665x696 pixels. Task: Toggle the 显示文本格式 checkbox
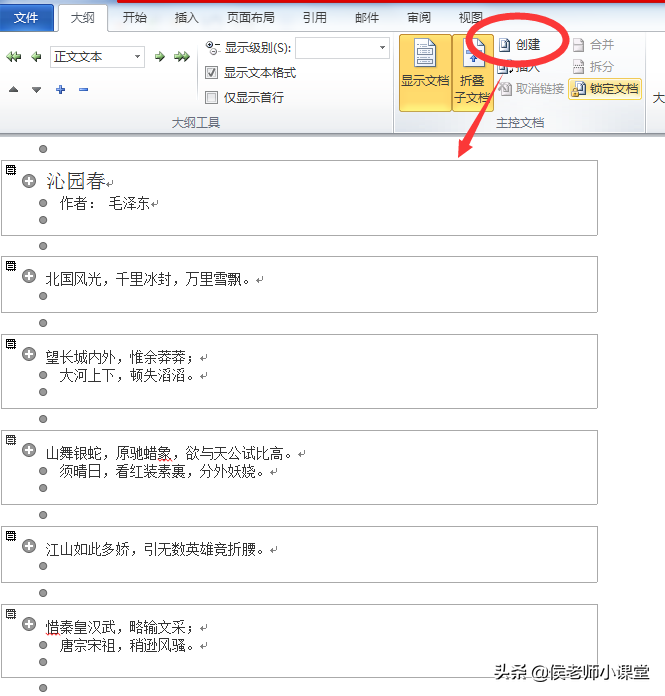coord(211,73)
